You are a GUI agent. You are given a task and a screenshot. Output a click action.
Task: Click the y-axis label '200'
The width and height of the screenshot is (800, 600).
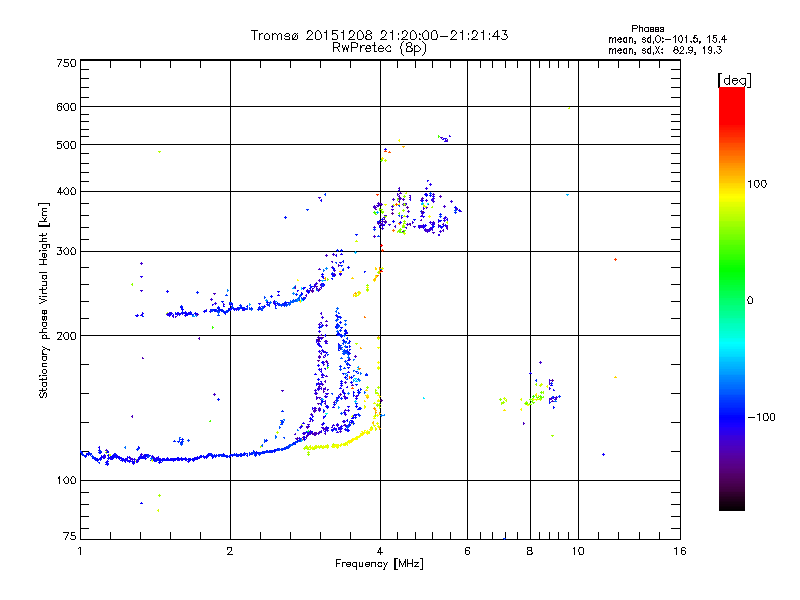66,336
